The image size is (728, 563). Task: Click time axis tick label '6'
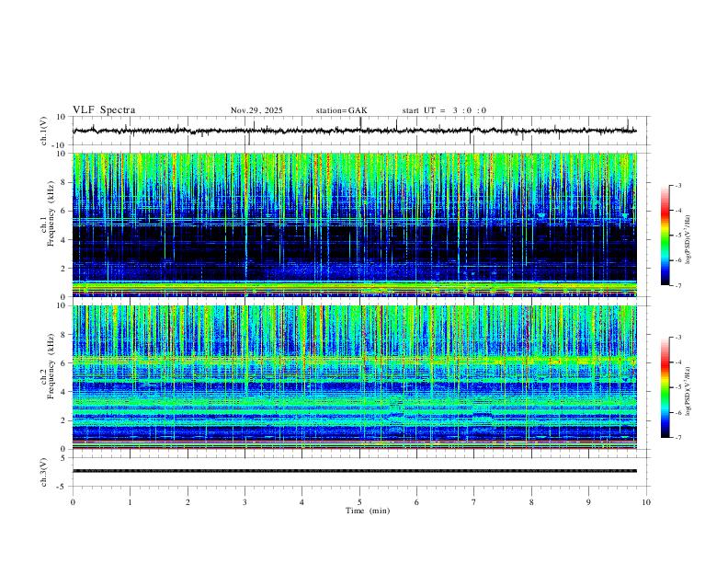[x=417, y=502]
